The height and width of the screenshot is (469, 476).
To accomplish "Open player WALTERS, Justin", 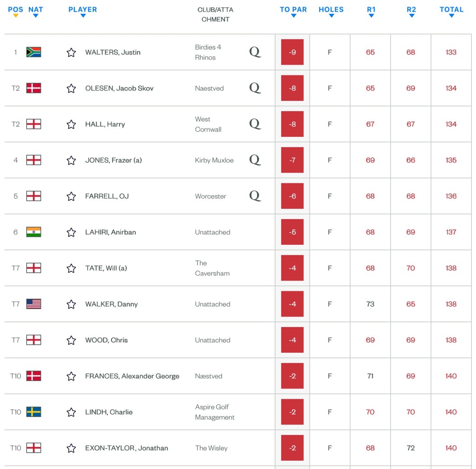I will pos(112,53).
